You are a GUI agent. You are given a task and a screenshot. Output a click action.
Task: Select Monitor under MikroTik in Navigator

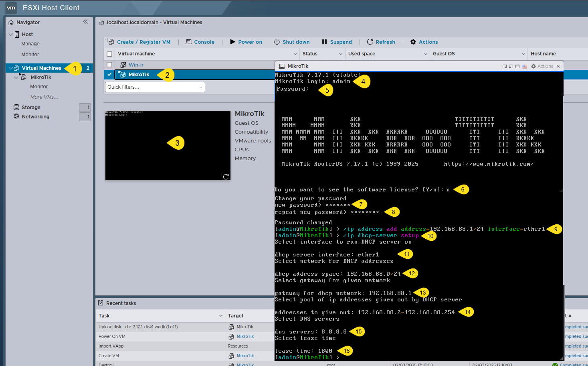pos(39,87)
